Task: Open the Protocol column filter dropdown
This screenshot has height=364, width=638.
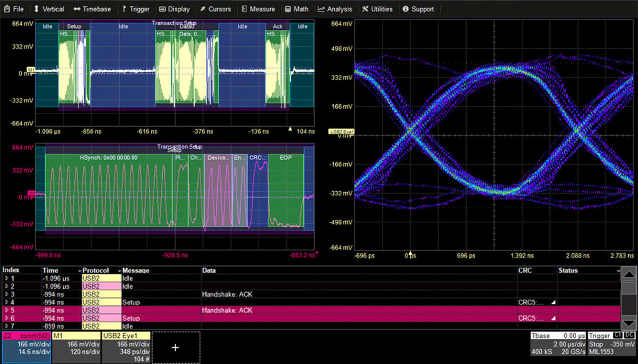Action: pos(120,270)
